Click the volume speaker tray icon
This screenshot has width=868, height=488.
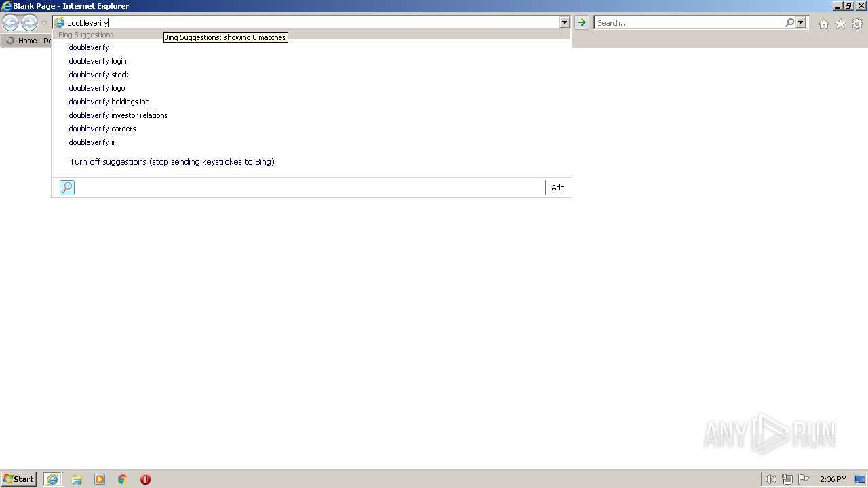pyautogui.click(x=770, y=479)
